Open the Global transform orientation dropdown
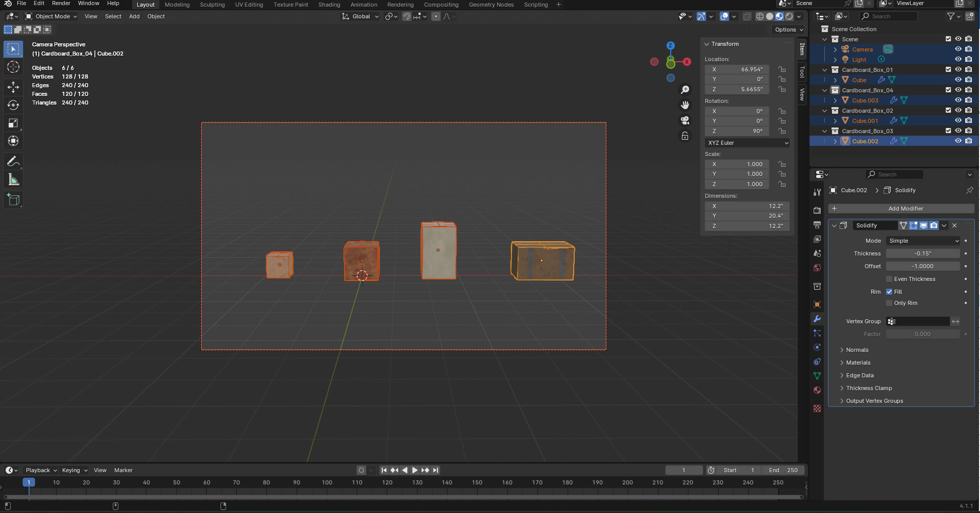 click(x=361, y=16)
